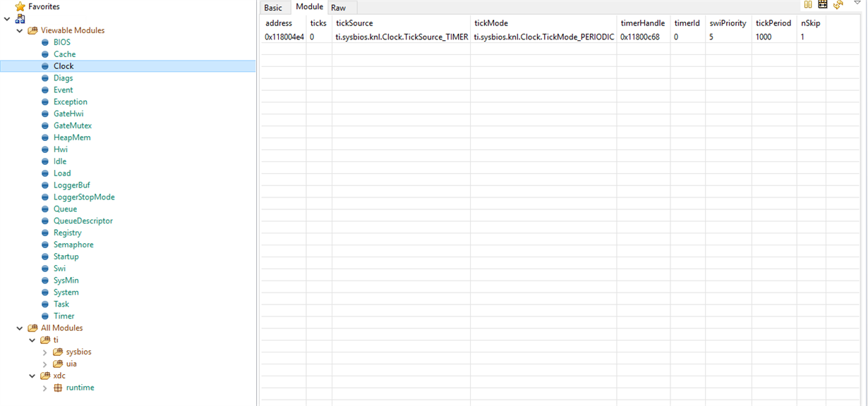Image resolution: width=868 pixels, height=406 pixels.
Task: Collapse the xdc package folder
Action: (32, 376)
